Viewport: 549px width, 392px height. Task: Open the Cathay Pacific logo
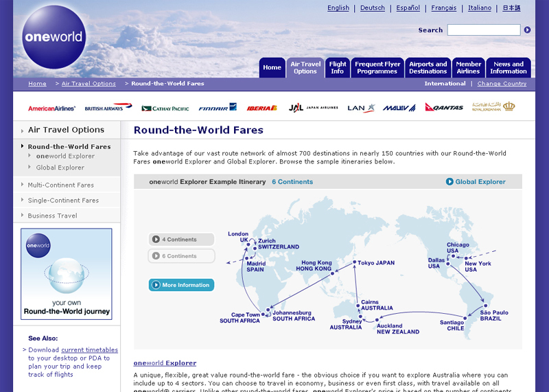165,108
